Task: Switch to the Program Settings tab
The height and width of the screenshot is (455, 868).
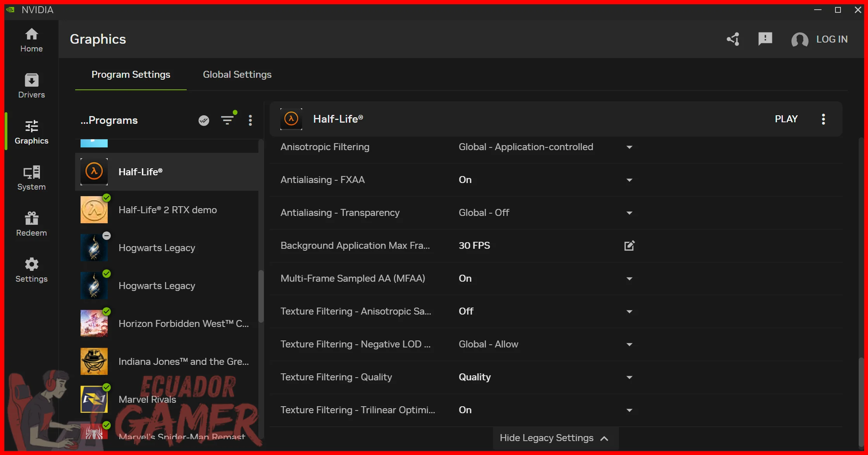Action: 131,75
